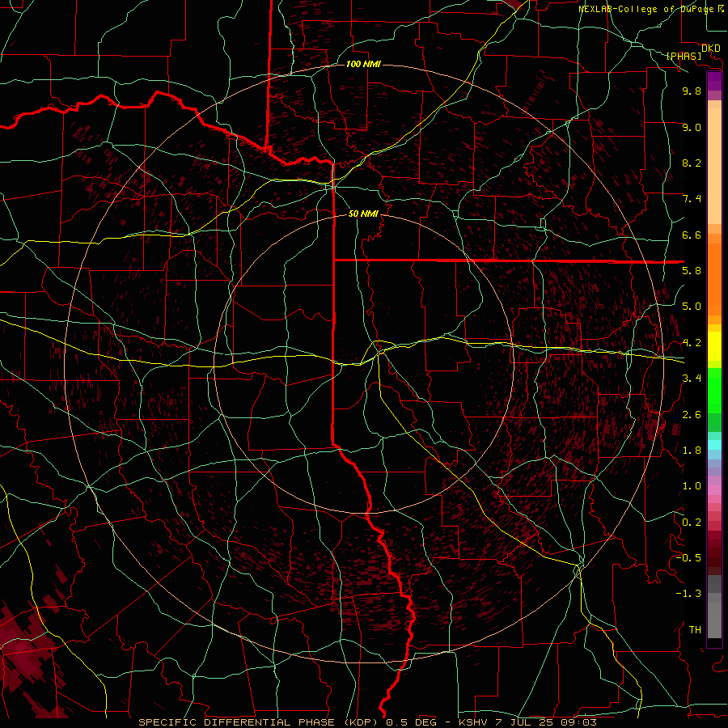Click the [PHAS] units label

click(x=684, y=57)
